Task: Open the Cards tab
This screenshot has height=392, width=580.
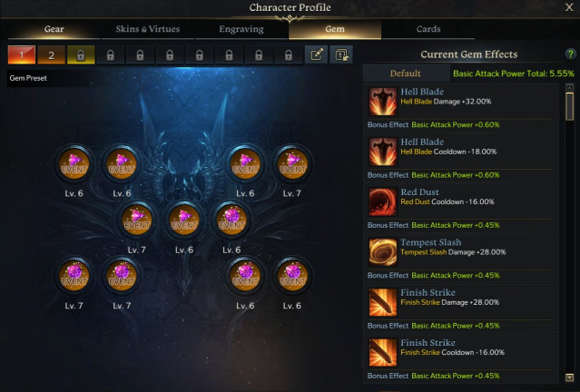Action: coord(428,29)
